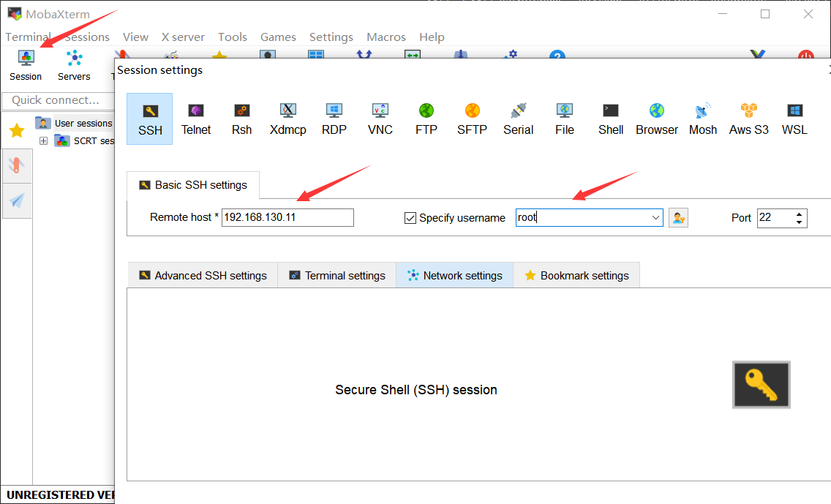
Task: Select the Rsh session type
Action: (241, 119)
